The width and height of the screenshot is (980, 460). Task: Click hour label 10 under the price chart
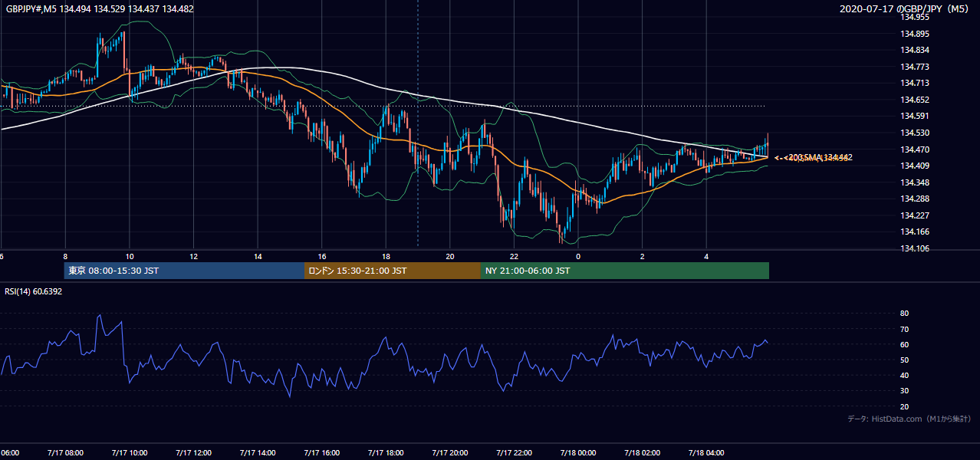pos(130,257)
